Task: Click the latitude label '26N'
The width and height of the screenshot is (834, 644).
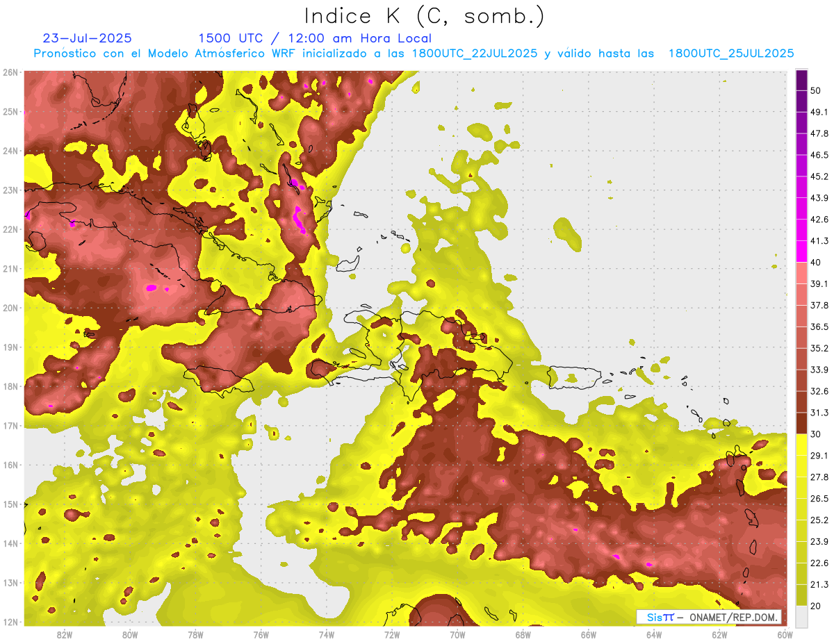Action: 10,72
